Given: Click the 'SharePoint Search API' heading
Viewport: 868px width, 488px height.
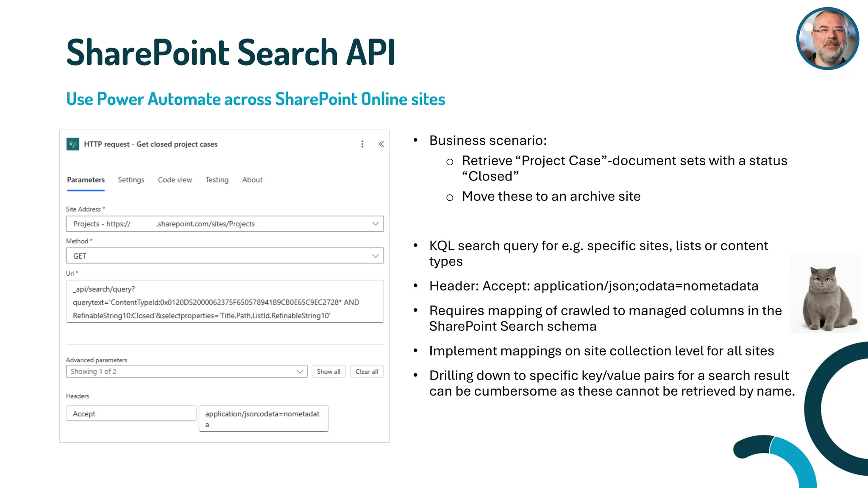Looking at the screenshot, I should pos(231,52).
